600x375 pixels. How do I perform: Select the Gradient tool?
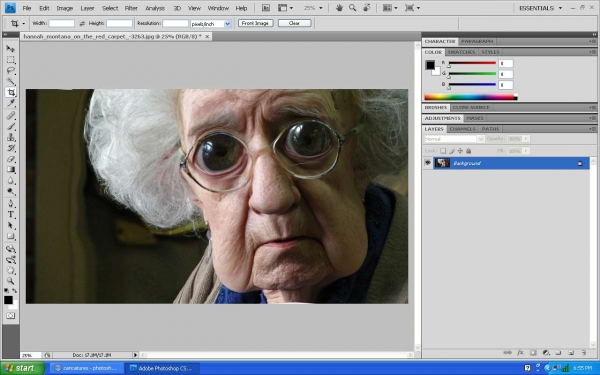coord(10,170)
